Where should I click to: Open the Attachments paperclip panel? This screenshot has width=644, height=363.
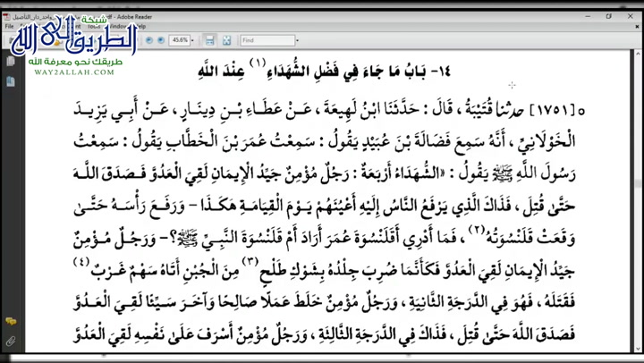[x=11, y=341]
